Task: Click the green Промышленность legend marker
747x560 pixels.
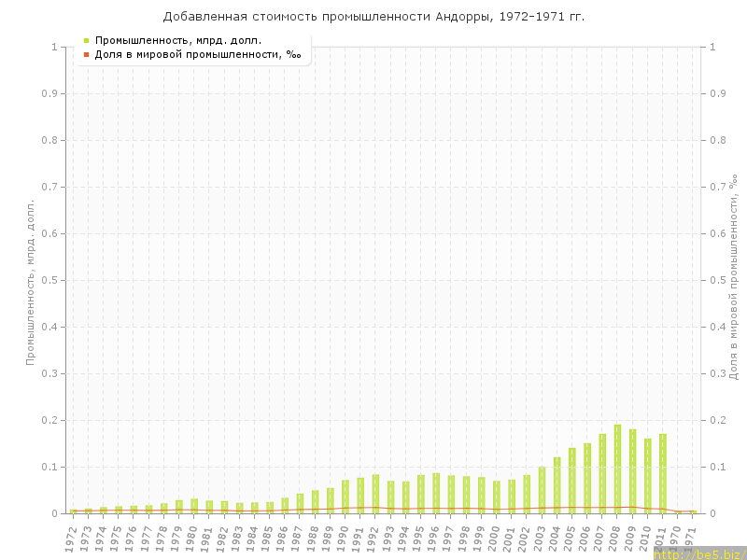Action: click(87, 40)
